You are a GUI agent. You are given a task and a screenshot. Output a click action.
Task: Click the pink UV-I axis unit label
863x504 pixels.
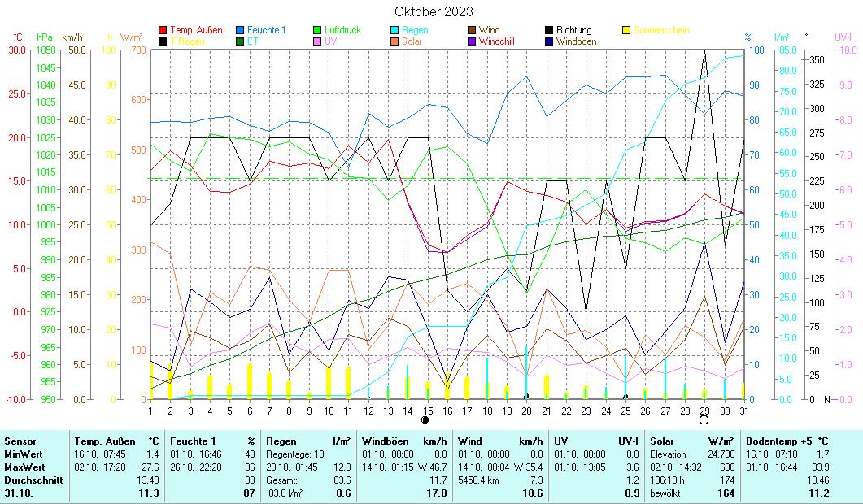click(x=843, y=37)
